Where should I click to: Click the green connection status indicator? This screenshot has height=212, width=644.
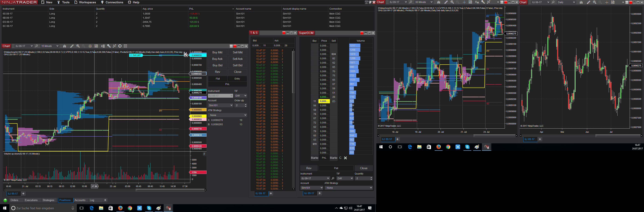tap(5, 200)
